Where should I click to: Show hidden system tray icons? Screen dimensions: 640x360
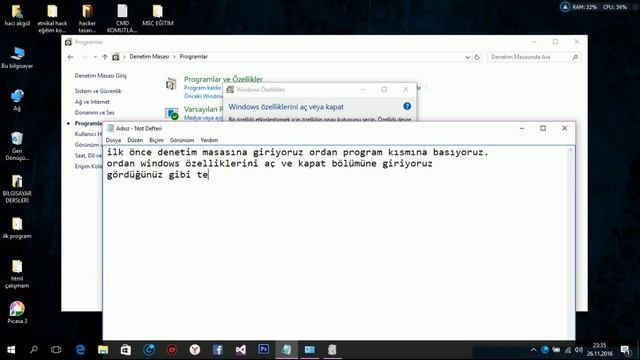click(x=533, y=350)
